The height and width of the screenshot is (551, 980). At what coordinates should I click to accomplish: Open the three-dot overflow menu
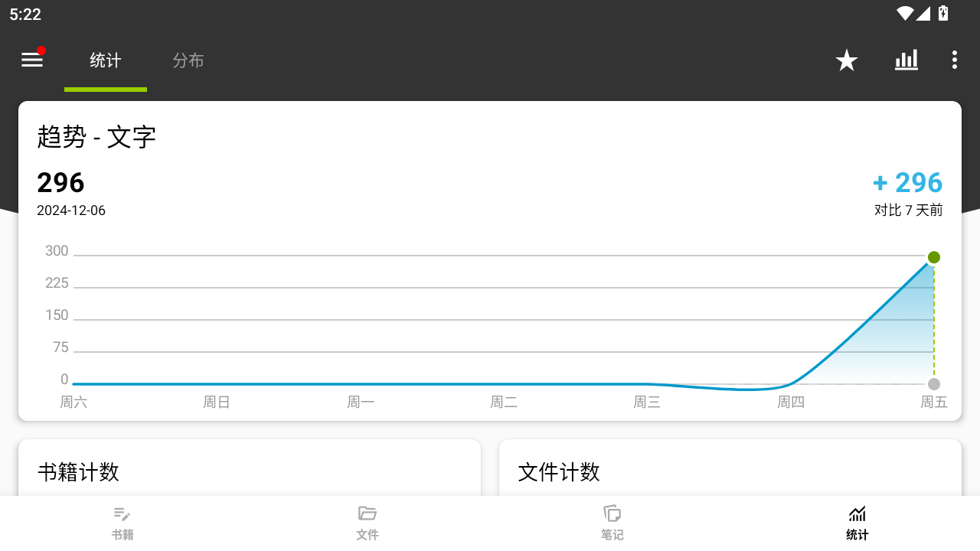(954, 60)
